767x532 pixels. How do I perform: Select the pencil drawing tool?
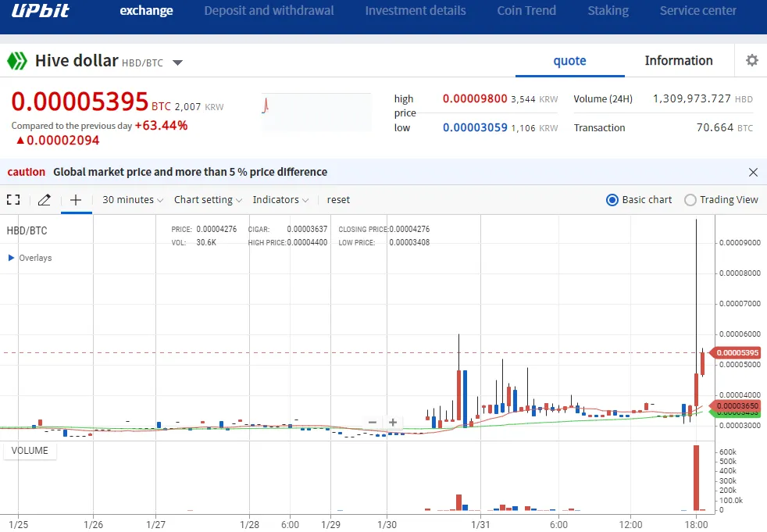(x=44, y=200)
